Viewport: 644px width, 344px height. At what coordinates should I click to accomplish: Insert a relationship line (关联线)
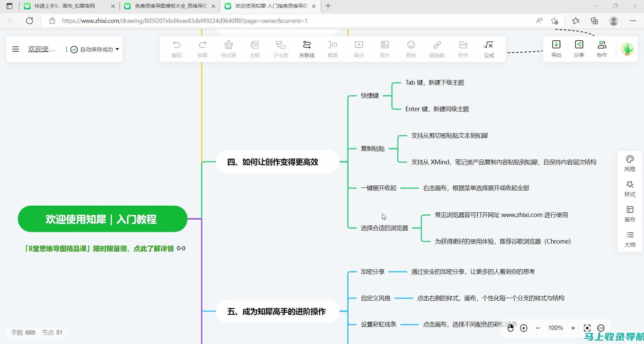coord(307,49)
